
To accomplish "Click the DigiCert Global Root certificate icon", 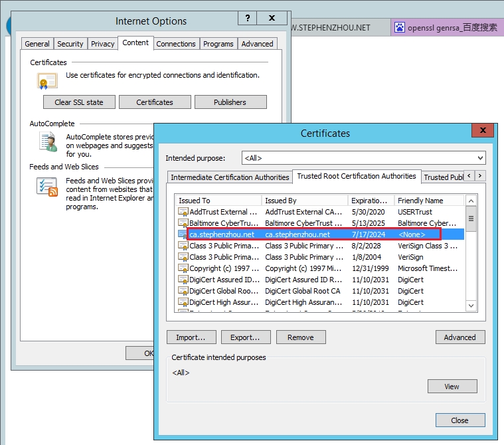I will pyautogui.click(x=183, y=291).
